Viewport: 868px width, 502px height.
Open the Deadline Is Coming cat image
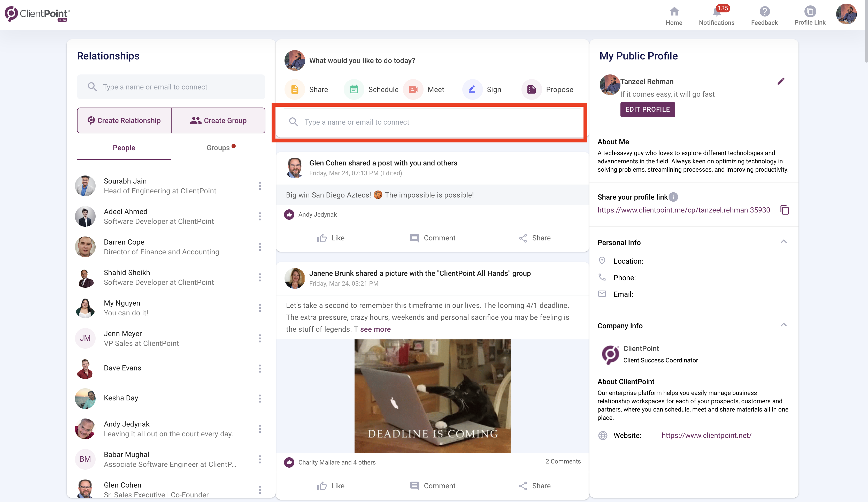click(x=432, y=396)
